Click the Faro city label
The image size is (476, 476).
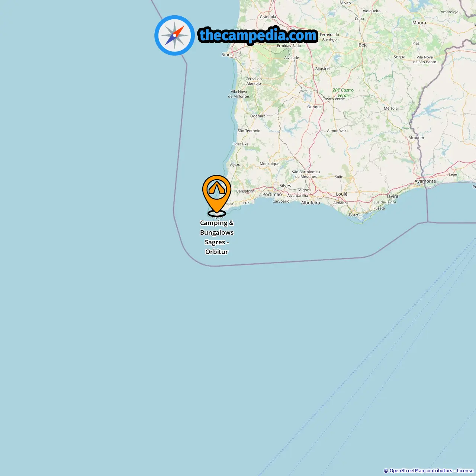354,215
